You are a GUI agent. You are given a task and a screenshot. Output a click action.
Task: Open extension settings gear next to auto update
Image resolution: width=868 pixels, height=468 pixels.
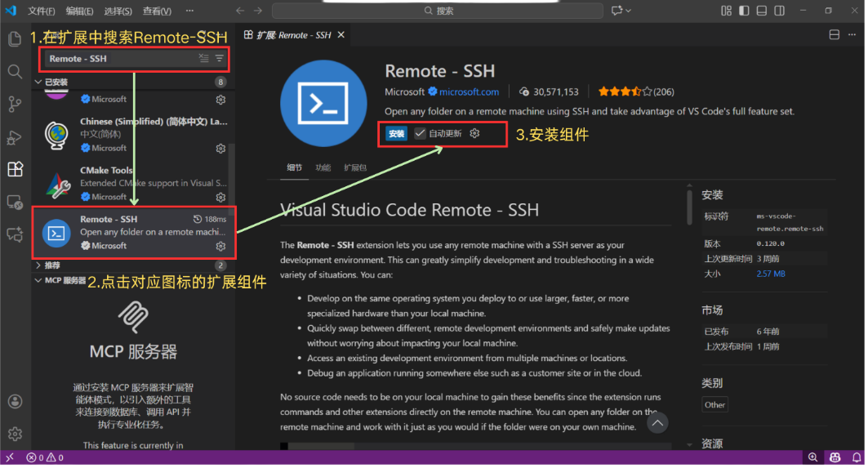(475, 133)
